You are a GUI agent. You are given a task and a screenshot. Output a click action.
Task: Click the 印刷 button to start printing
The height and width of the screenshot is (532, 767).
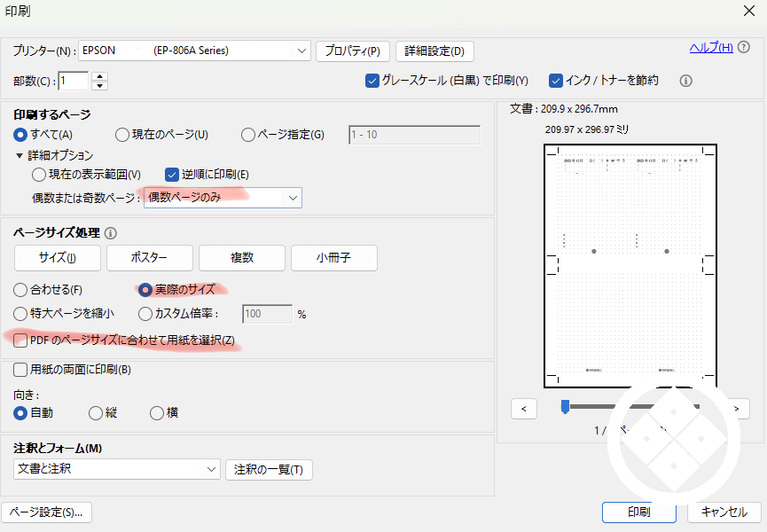tap(638, 512)
